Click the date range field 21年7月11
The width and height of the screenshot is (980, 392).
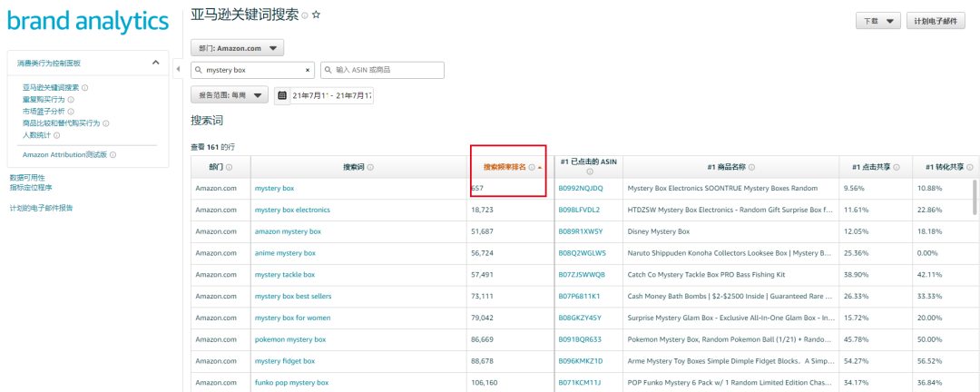pos(332,95)
